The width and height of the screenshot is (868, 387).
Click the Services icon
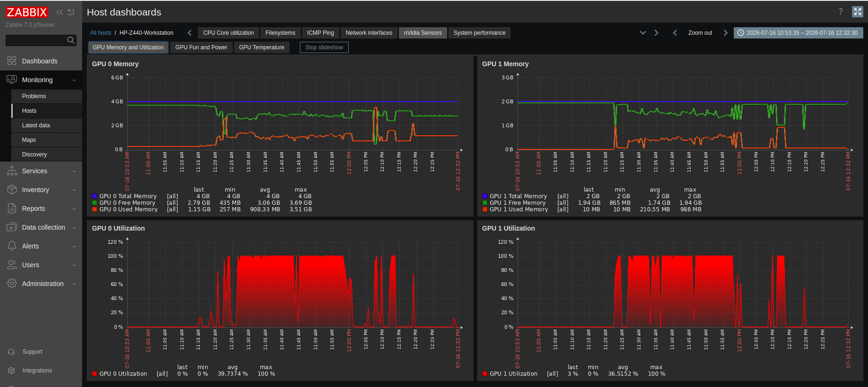(x=12, y=171)
